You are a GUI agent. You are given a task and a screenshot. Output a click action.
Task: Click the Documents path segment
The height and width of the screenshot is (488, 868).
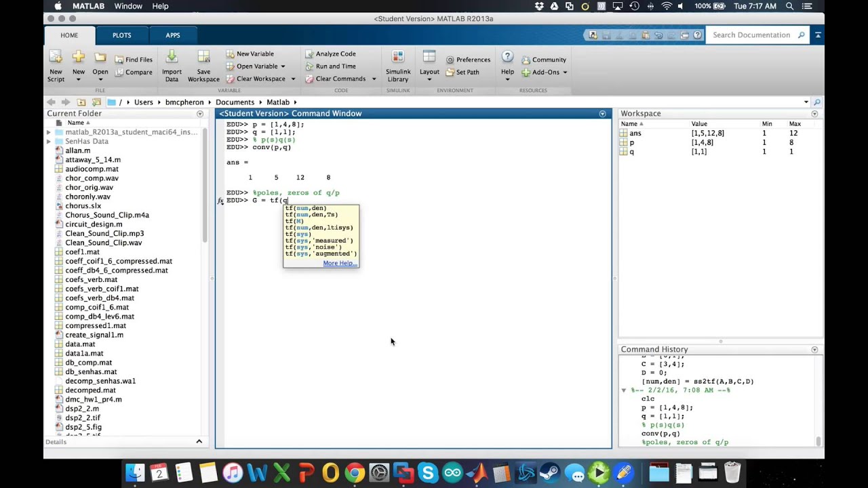pos(235,102)
